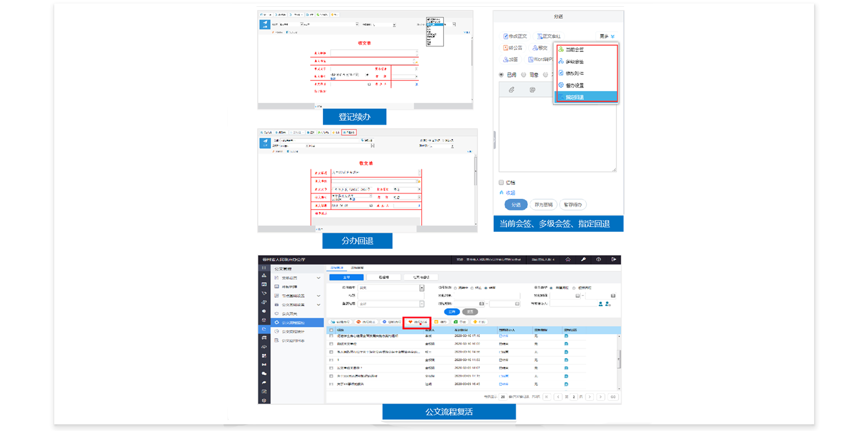Open first row's process log icon
The width and height of the screenshot is (868, 431).
pyautogui.click(x=566, y=336)
